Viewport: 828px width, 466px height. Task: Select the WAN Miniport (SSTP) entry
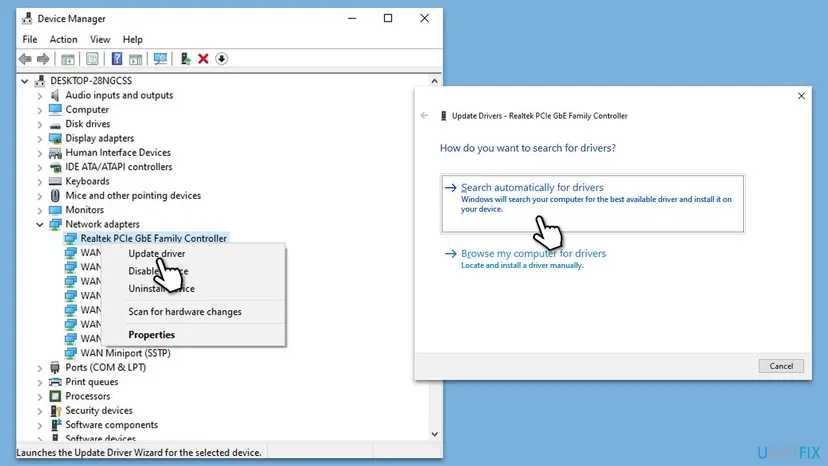pyautogui.click(x=125, y=353)
